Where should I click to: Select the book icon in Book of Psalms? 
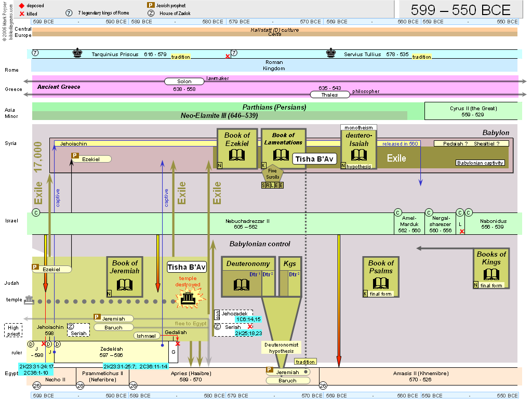(x=381, y=283)
